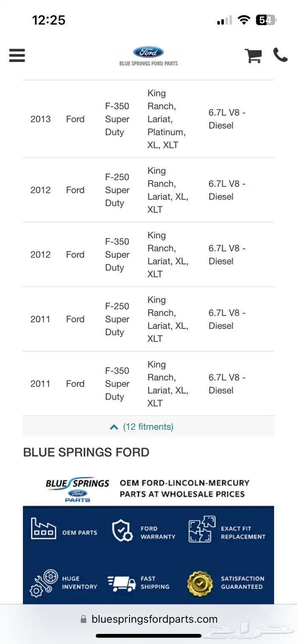Click the Blue Springs Ford Parts logo
The image size is (297, 644).
click(x=148, y=56)
